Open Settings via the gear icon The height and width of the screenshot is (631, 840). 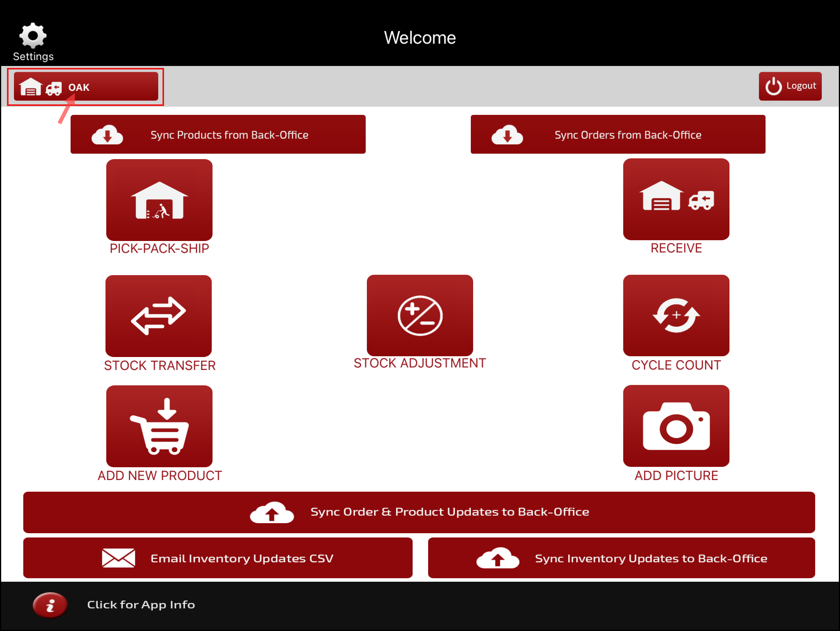tap(33, 36)
